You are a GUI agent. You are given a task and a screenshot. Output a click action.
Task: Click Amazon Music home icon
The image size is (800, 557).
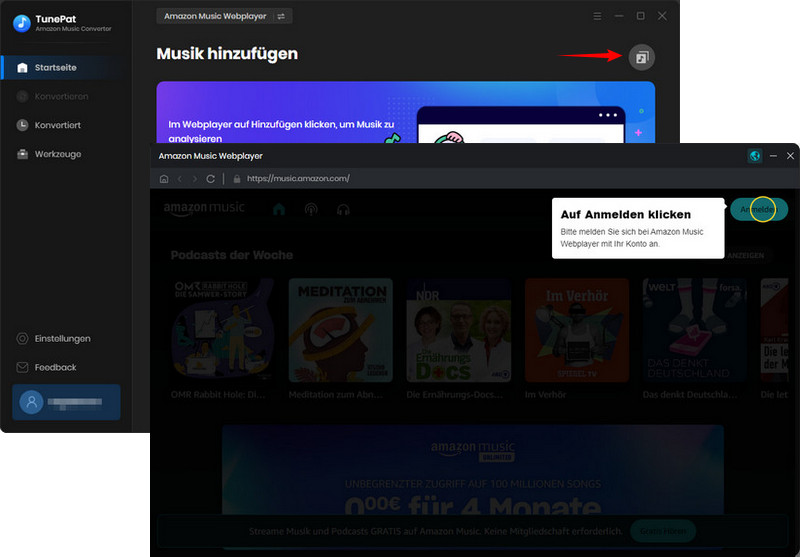[279, 209]
